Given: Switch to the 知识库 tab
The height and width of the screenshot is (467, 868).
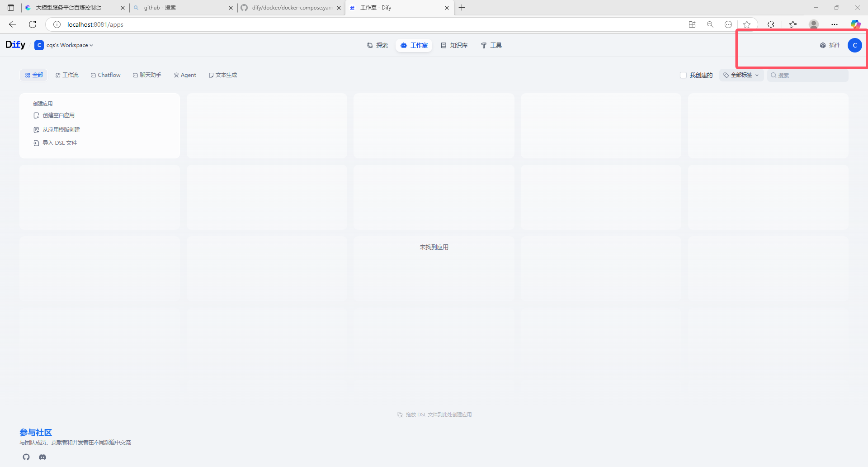Looking at the screenshot, I should tap(454, 45).
